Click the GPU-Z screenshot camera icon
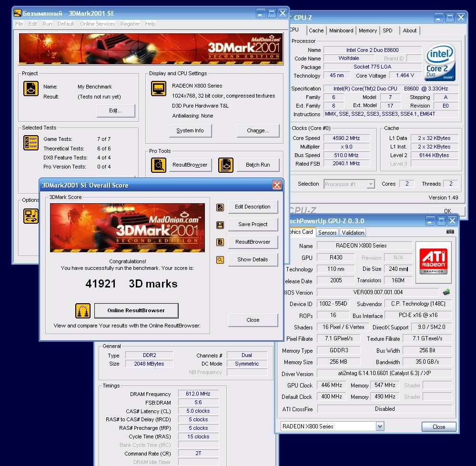 coord(450,232)
